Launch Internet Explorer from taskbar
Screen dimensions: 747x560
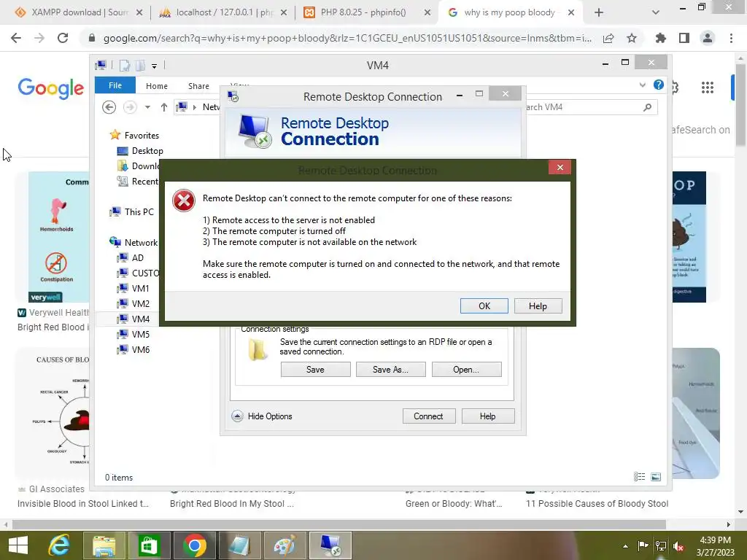point(59,545)
